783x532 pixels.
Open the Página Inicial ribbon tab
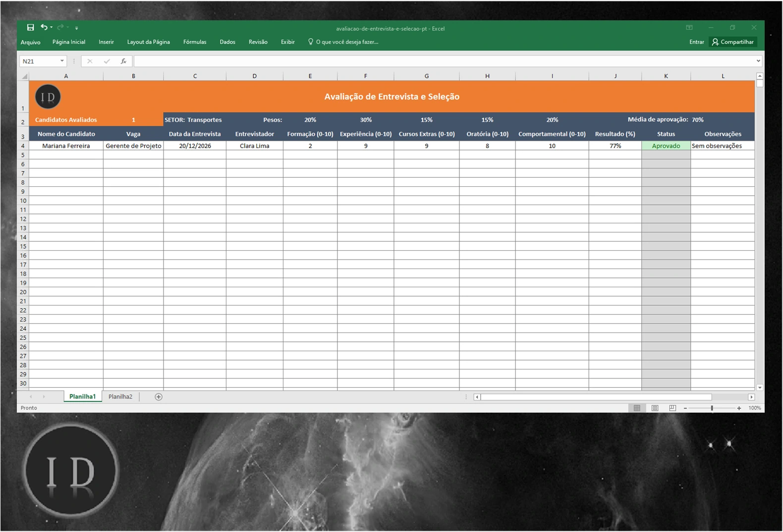click(x=69, y=42)
